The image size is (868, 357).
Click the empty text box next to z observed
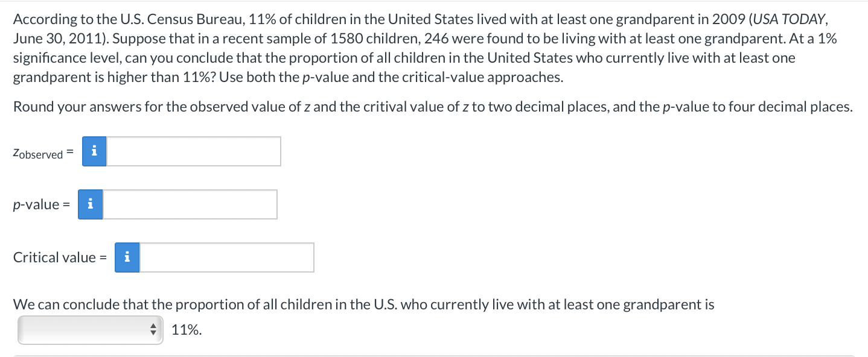pyautogui.click(x=193, y=151)
